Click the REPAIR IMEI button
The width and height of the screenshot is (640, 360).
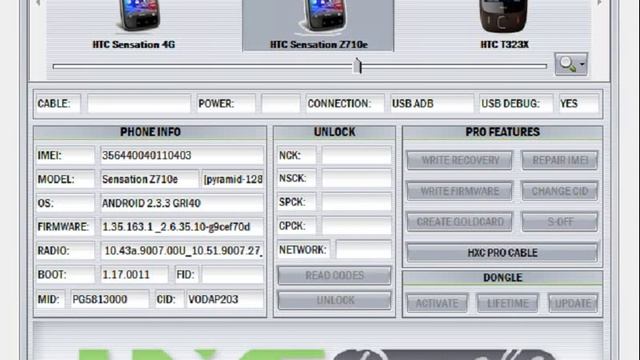click(560, 160)
